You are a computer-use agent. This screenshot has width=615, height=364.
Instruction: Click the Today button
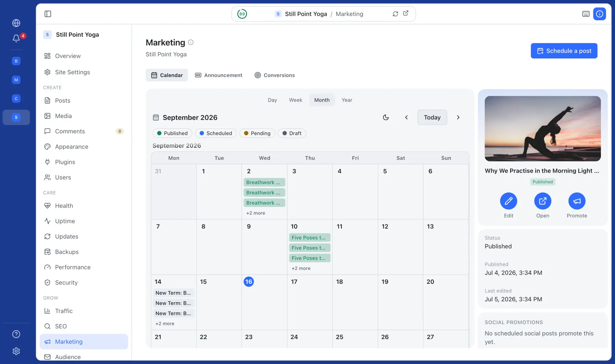pyautogui.click(x=432, y=117)
